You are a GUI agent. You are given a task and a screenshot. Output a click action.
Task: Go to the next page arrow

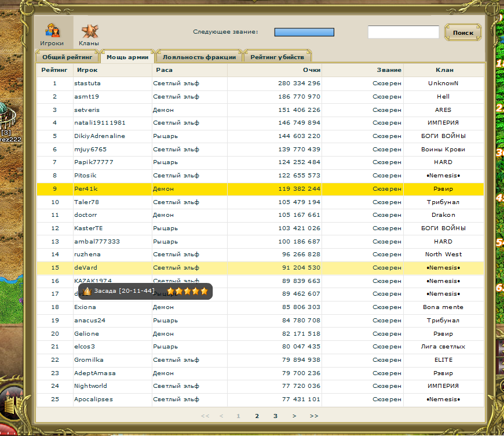coord(294,416)
